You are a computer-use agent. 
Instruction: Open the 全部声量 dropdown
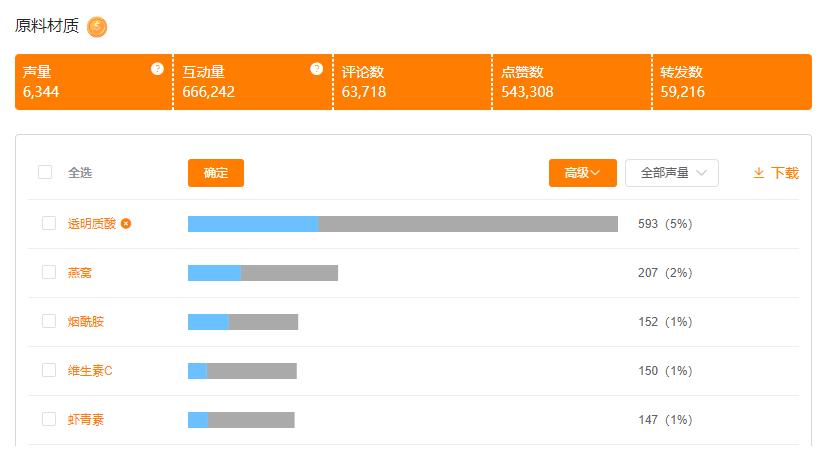pyautogui.click(x=671, y=173)
